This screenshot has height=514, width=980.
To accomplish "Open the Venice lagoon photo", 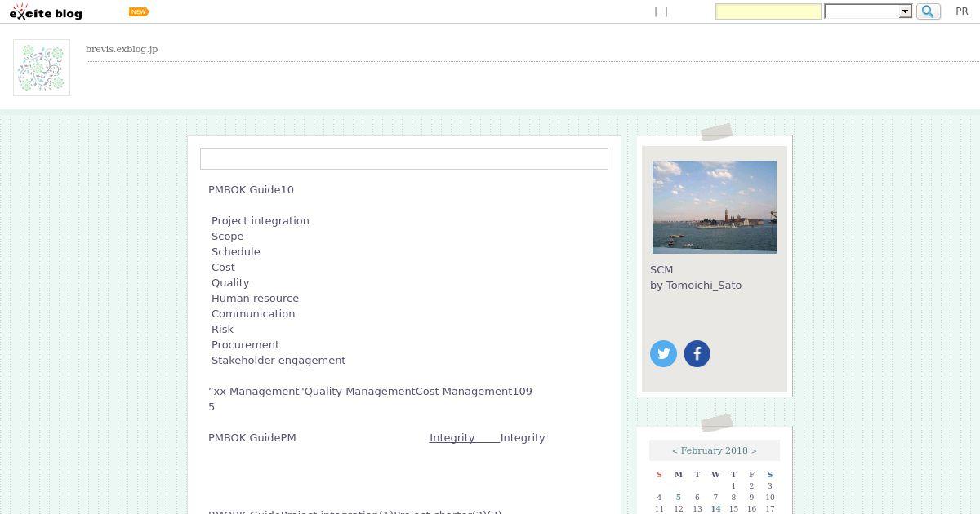I will 715,207.
